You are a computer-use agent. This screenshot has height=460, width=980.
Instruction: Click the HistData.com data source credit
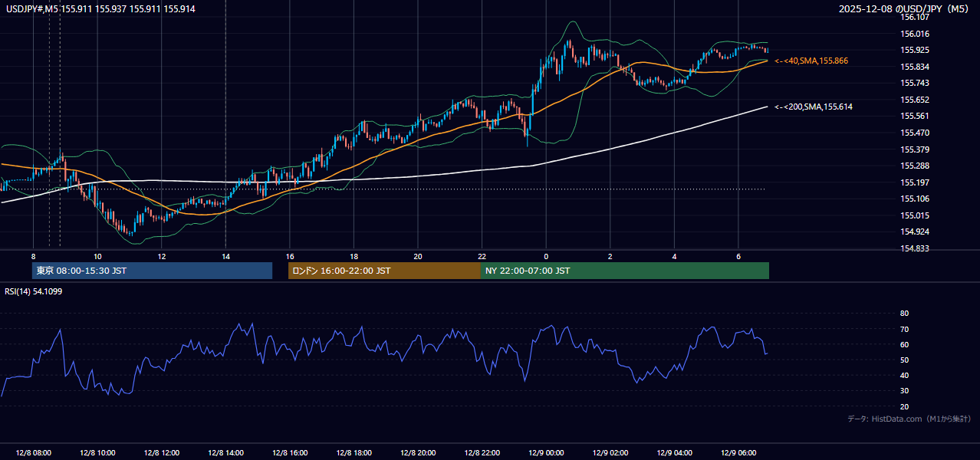pyautogui.click(x=909, y=419)
